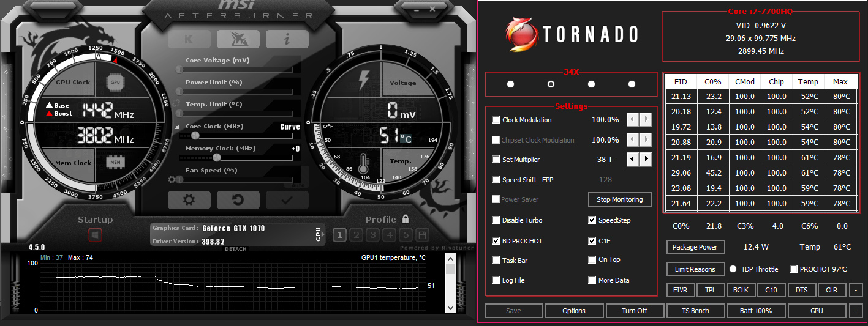
Task: Run TS Bench benchmark
Action: point(695,311)
